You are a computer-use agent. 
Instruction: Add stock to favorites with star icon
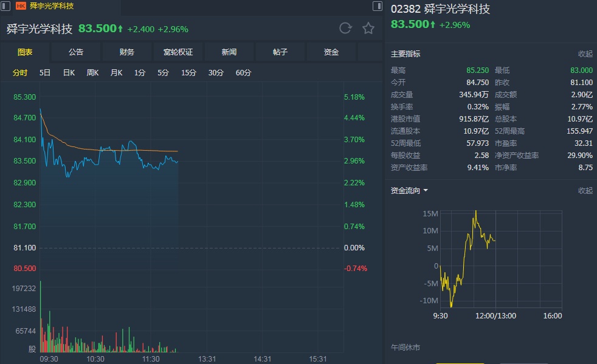tap(368, 28)
